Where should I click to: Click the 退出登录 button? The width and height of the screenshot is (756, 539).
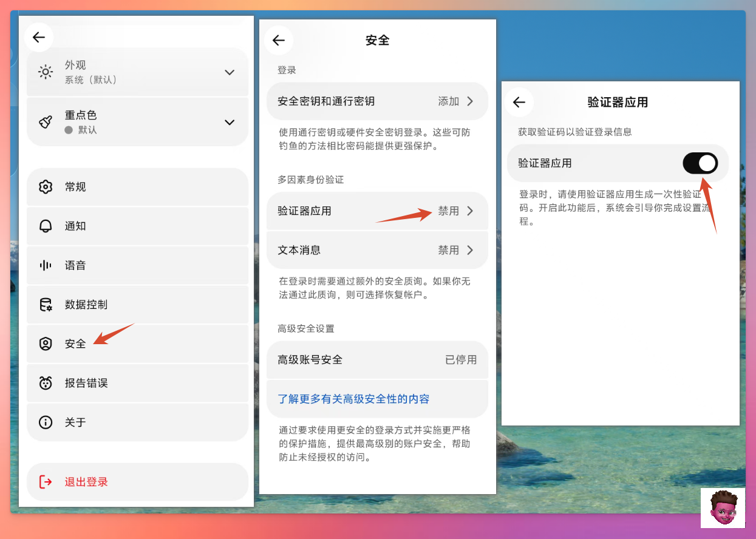coord(138,482)
